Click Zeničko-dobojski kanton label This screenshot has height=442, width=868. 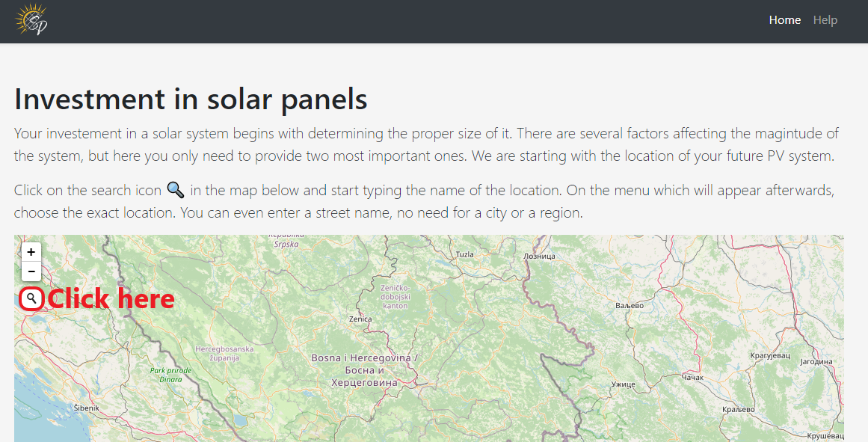395,297
